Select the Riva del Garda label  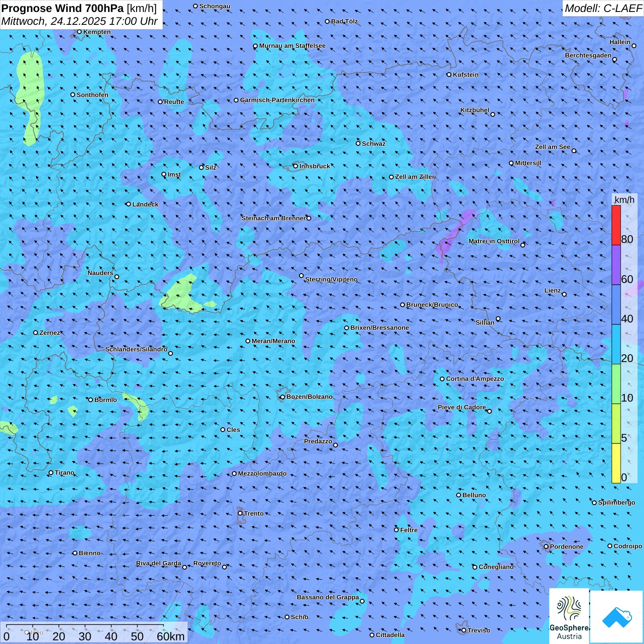click(x=159, y=563)
